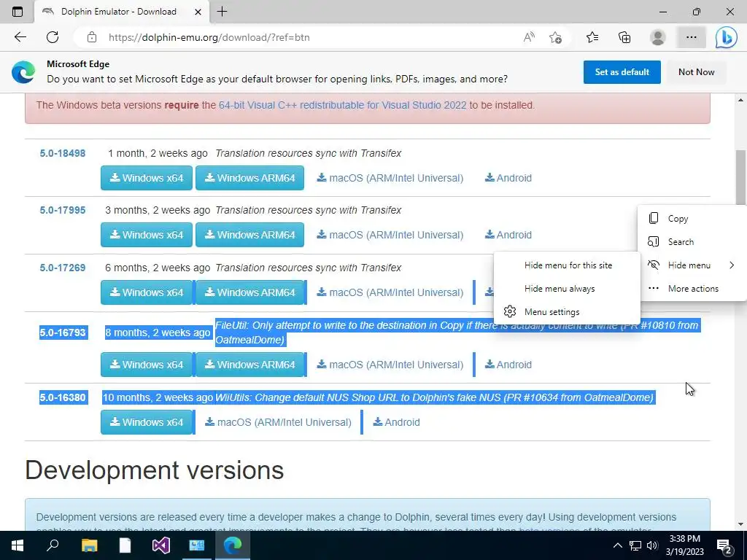747x560 pixels.
Task: Open File Explorer from the taskbar
Action: (89, 545)
